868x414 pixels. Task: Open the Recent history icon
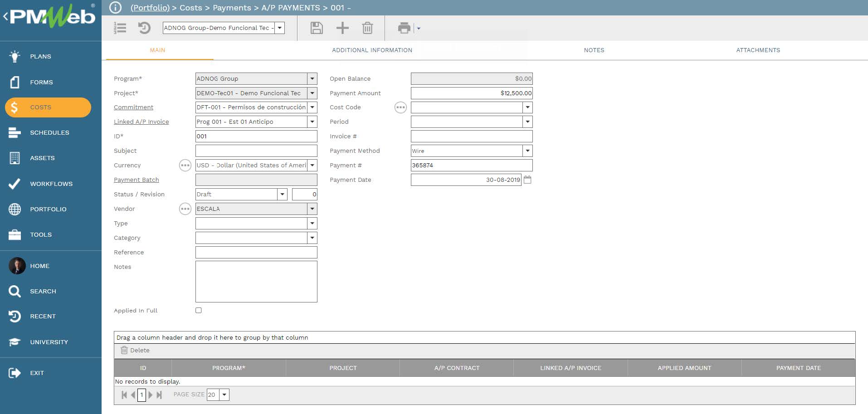[x=15, y=316]
